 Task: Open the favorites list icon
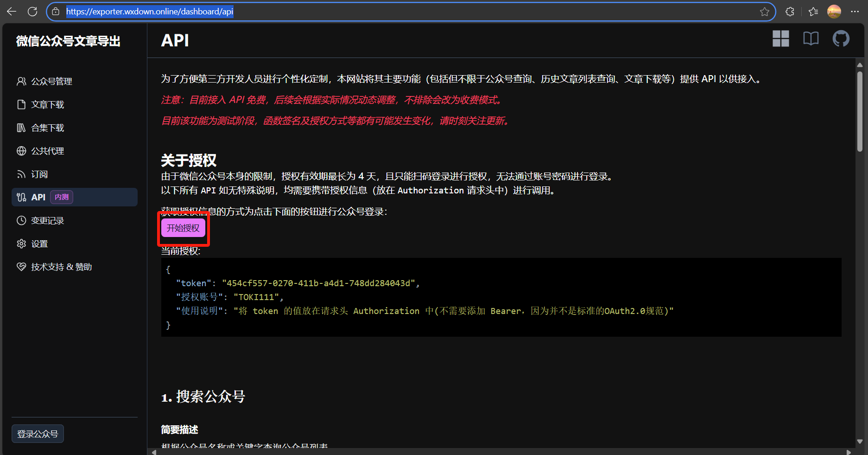tap(813, 12)
